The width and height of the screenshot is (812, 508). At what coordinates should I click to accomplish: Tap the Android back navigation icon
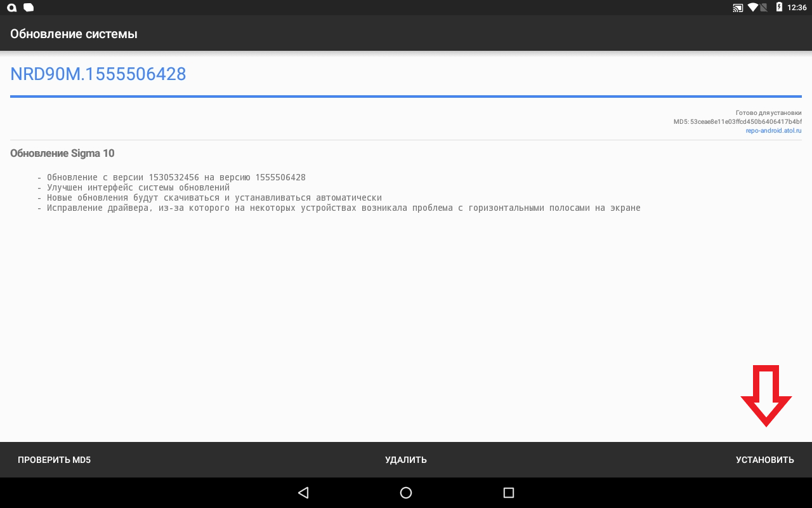point(303,492)
